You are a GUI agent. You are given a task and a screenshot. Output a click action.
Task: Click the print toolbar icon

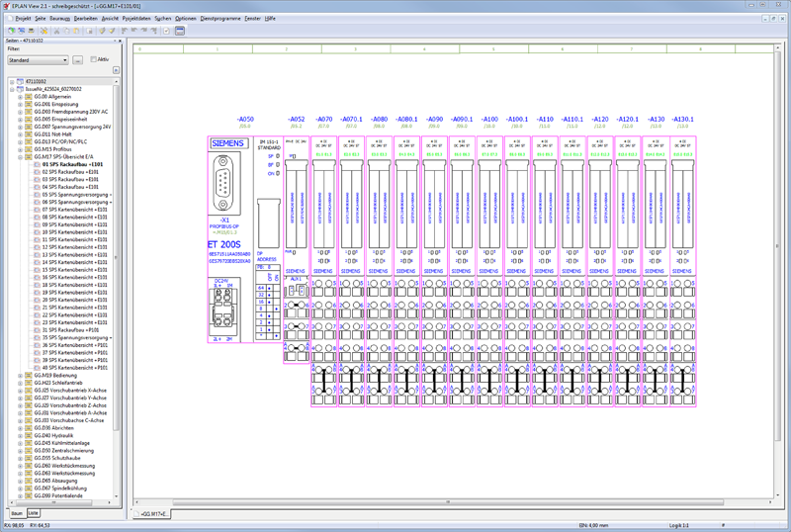click(31, 31)
